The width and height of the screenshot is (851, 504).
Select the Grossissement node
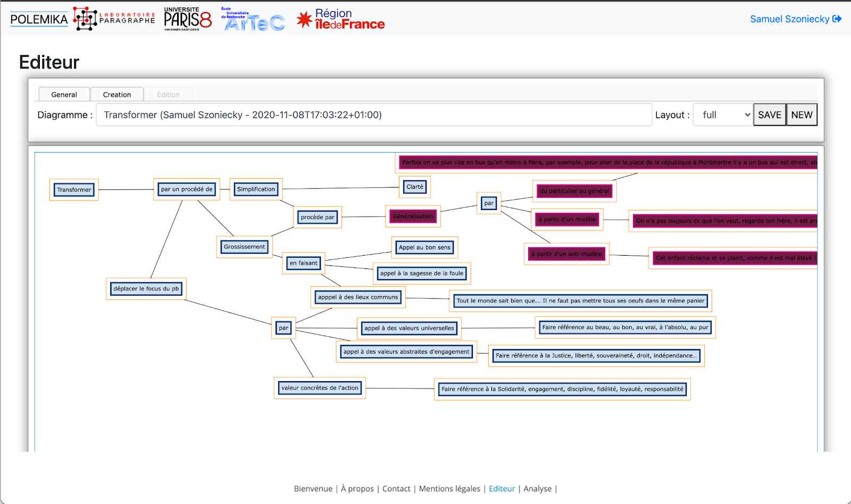click(244, 247)
